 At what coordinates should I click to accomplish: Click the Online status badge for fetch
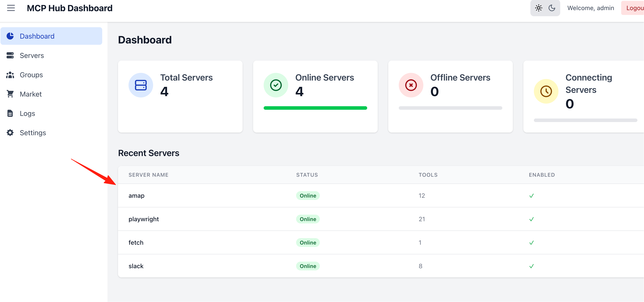[x=308, y=243]
